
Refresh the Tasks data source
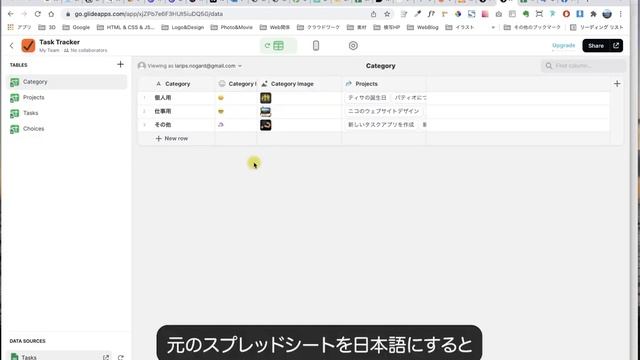coord(121,357)
